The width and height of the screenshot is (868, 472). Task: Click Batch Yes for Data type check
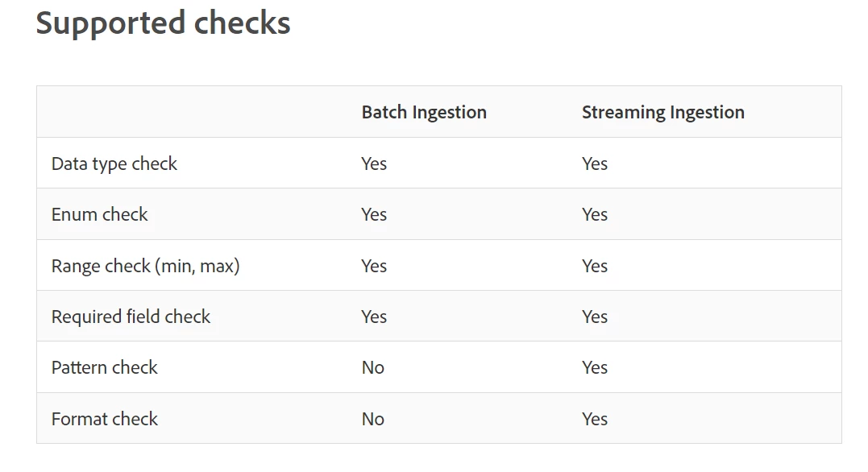tap(374, 164)
